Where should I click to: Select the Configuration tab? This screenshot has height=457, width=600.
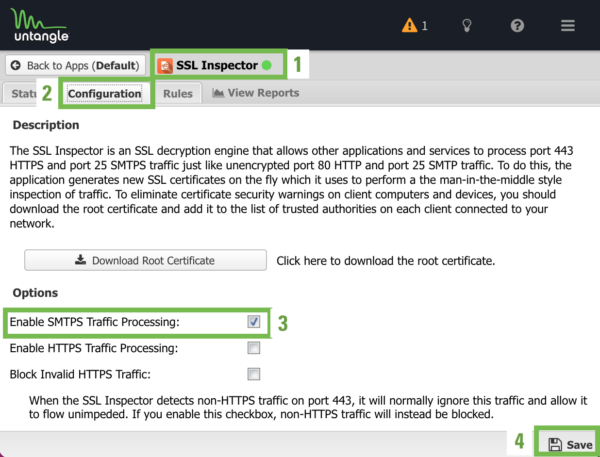(104, 93)
